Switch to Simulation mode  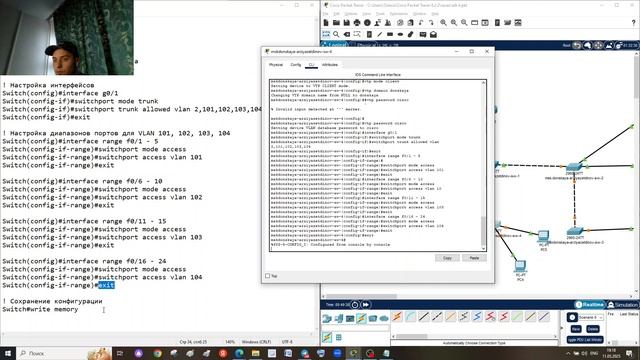622,305
